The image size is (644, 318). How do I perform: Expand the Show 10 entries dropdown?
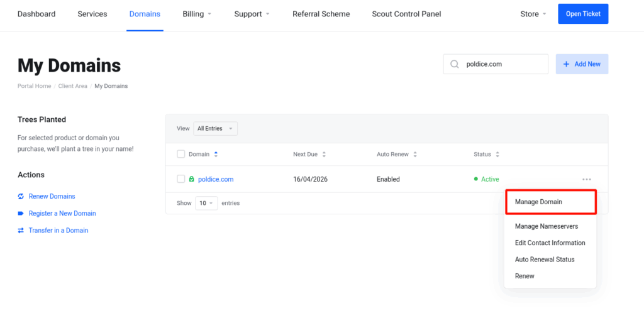click(206, 203)
